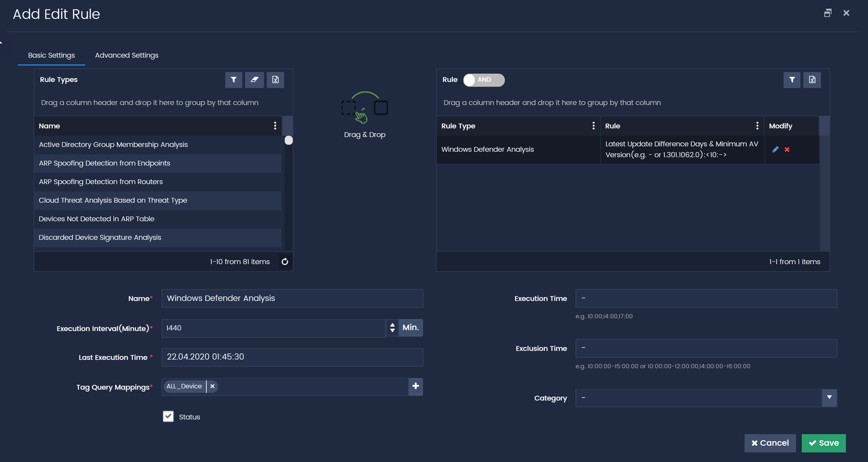
Task: Click Windows Defender Analysis rule type cell
Action: click(518, 150)
